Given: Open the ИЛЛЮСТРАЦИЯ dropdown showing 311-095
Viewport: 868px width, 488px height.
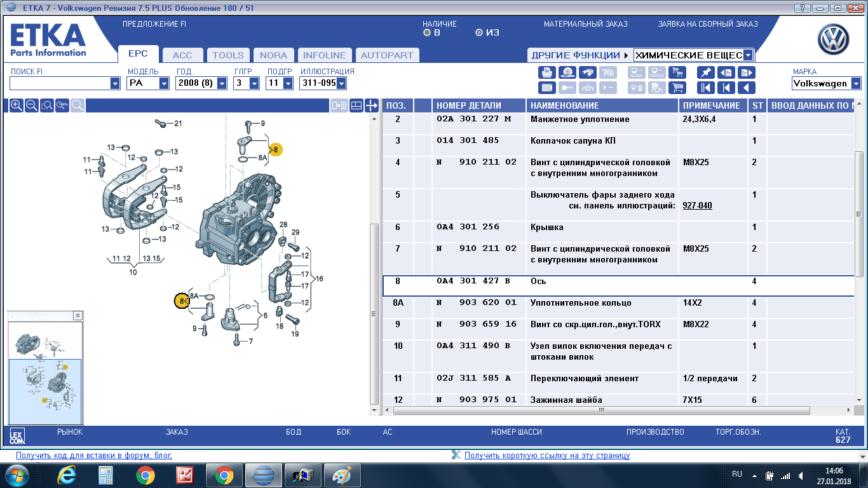Looking at the screenshot, I should click(341, 83).
